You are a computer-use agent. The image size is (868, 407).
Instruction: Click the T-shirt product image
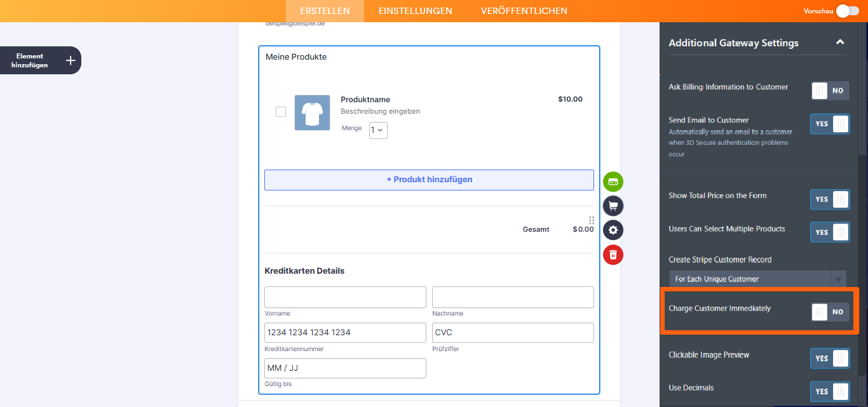pyautogui.click(x=312, y=113)
